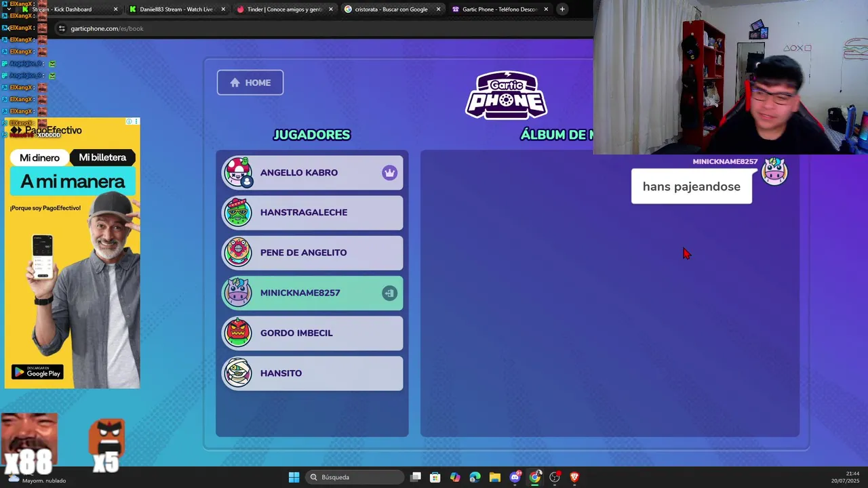
Task: Open Task View from taskbar
Action: coord(416,477)
